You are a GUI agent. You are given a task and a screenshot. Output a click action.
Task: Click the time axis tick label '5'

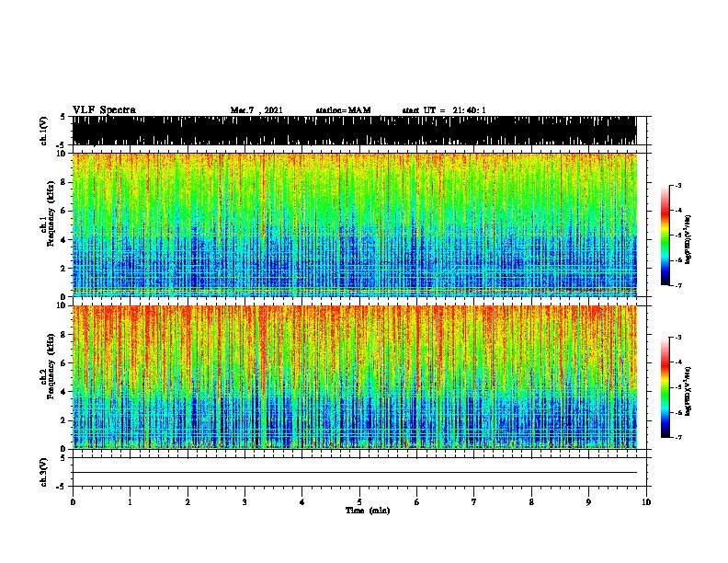[359, 502]
